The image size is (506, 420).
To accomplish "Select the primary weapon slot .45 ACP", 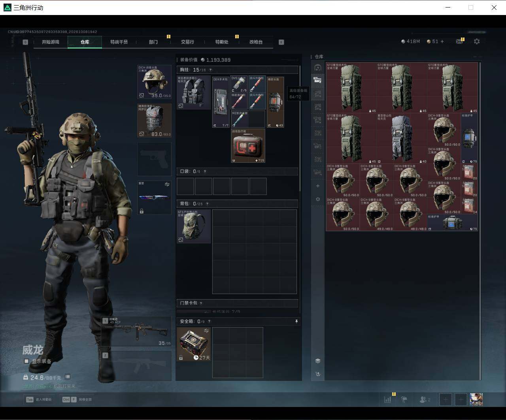I will point(136,331).
